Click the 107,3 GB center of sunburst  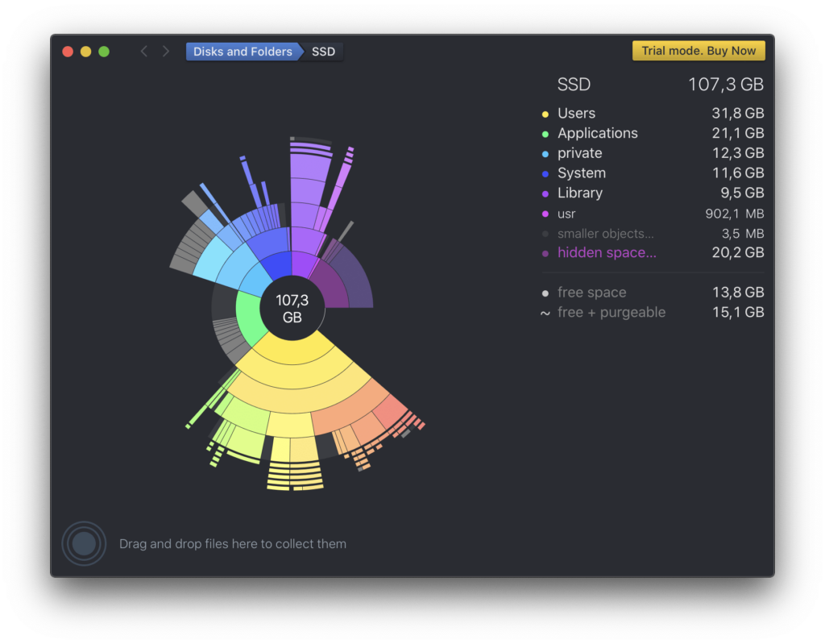[292, 309]
